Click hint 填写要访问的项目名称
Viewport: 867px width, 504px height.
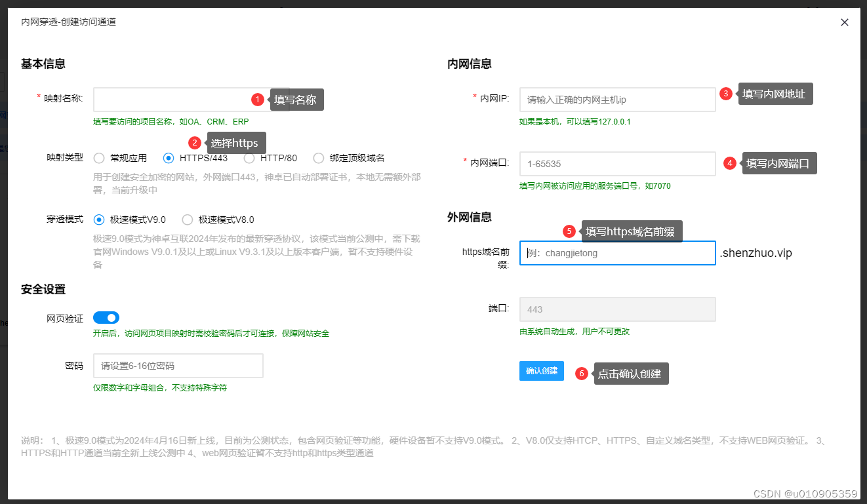(x=171, y=122)
